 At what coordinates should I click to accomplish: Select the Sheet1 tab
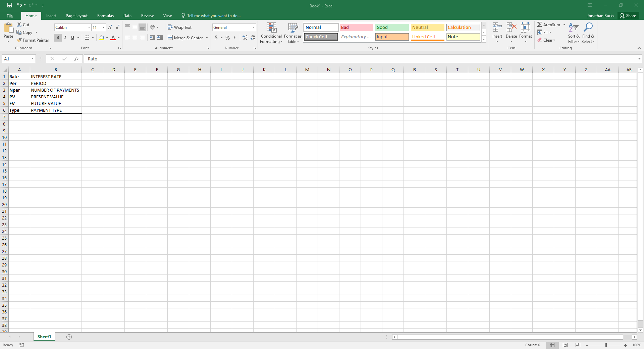tap(44, 337)
